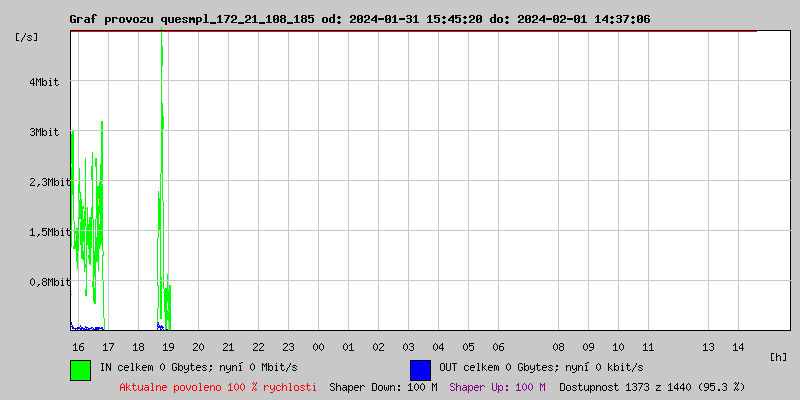Click the '08' hour tick label
The height and width of the screenshot is (400, 800).
click(559, 347)
